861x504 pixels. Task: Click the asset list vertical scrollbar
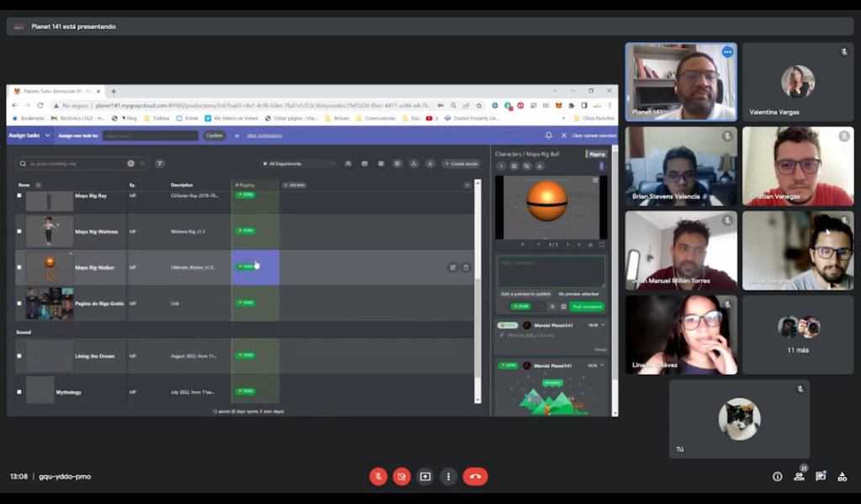pyautogui.click(x=478, y=252)
